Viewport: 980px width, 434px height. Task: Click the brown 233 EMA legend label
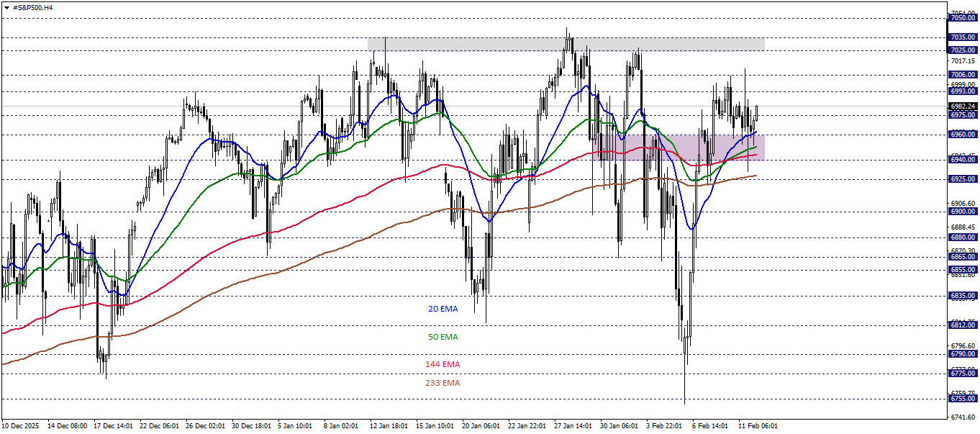click(x=444, y=384)
